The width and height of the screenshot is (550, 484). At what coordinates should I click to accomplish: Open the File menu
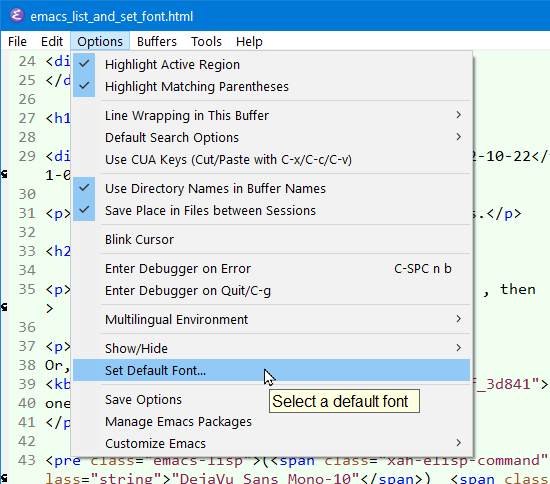point(17,41)
